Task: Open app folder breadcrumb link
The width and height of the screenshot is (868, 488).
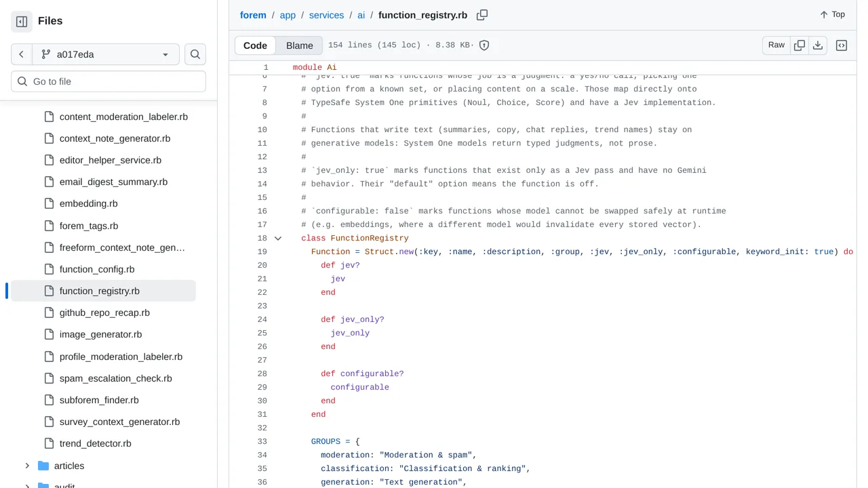Action: pos(288,15)
